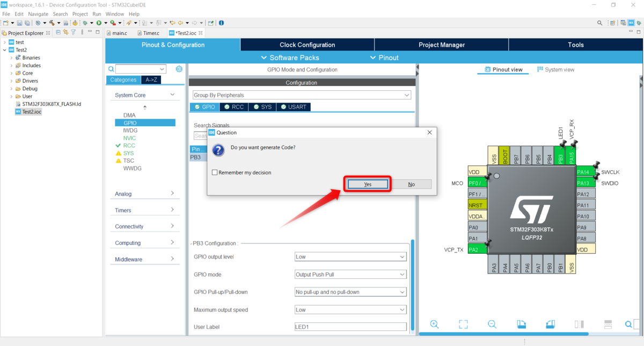Click the pinout search magnifier icon
The width and height of the screenshot is (644, 346).
click(629, 324)
